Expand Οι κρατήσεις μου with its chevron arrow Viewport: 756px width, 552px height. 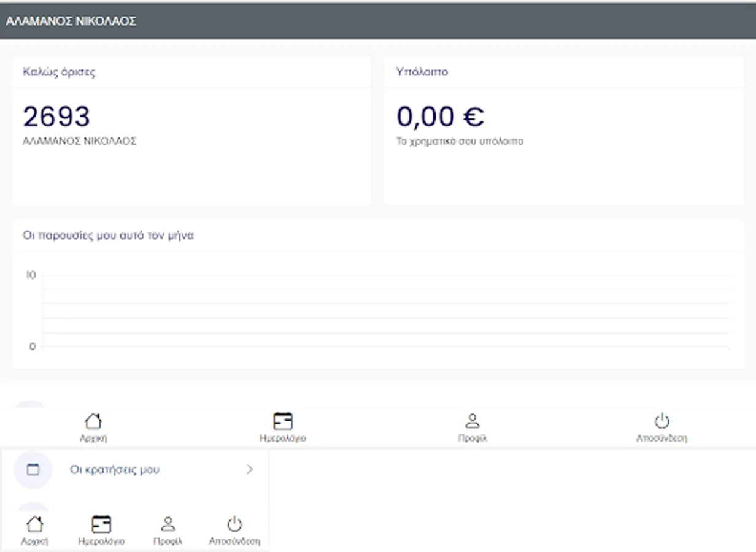click(249, 470)
